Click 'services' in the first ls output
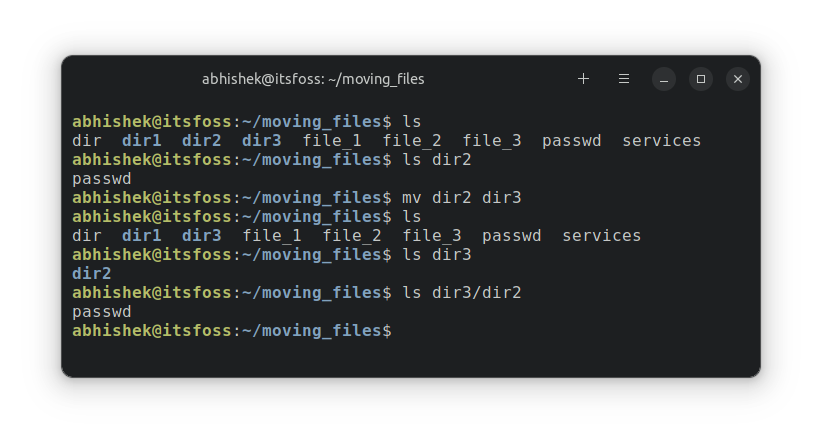Image resolution: width=822 pixels, height=445 pixels. (x=661, y=140)
